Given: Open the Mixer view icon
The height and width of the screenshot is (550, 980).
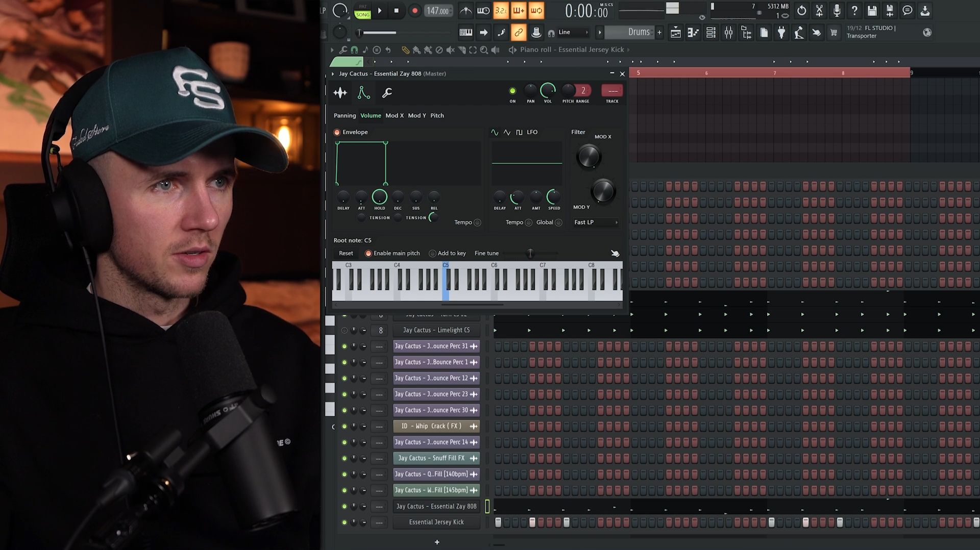Looking at the screenshot, I should point(728,33).
